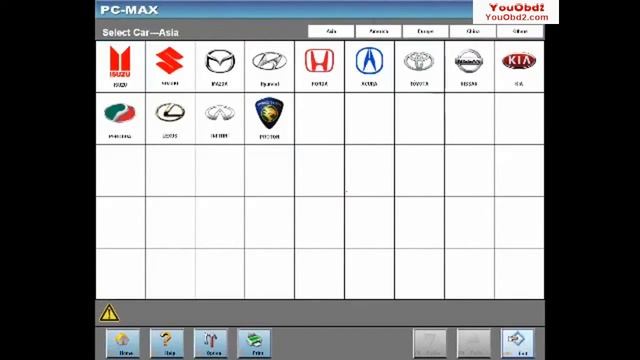Pick the Acura brand icon
The width and height of the screenshot is (640, 360).
tap(369, 67)
